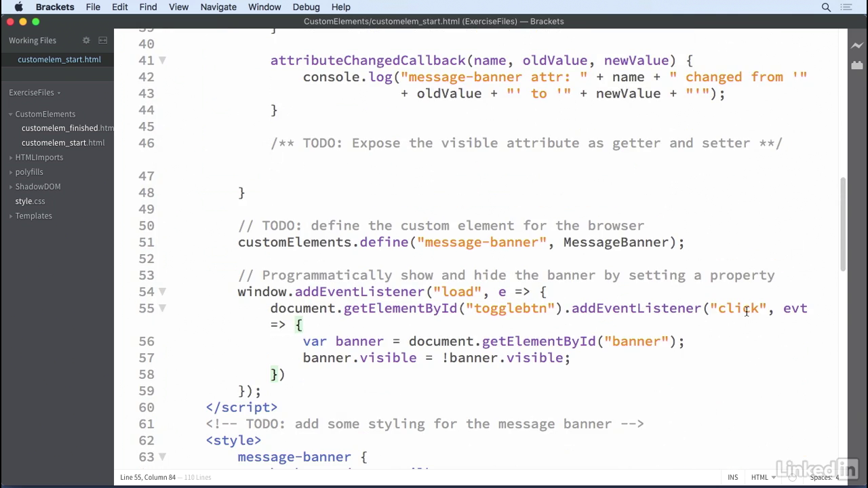This screenshot has height=488, width=868.
Task: Split the editor with the split-view icon
Action: click(103, 41)
